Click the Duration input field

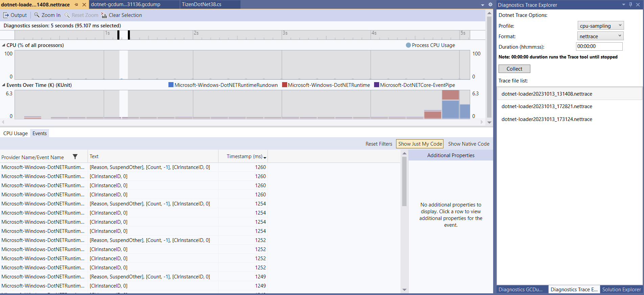tap(599, 47)
